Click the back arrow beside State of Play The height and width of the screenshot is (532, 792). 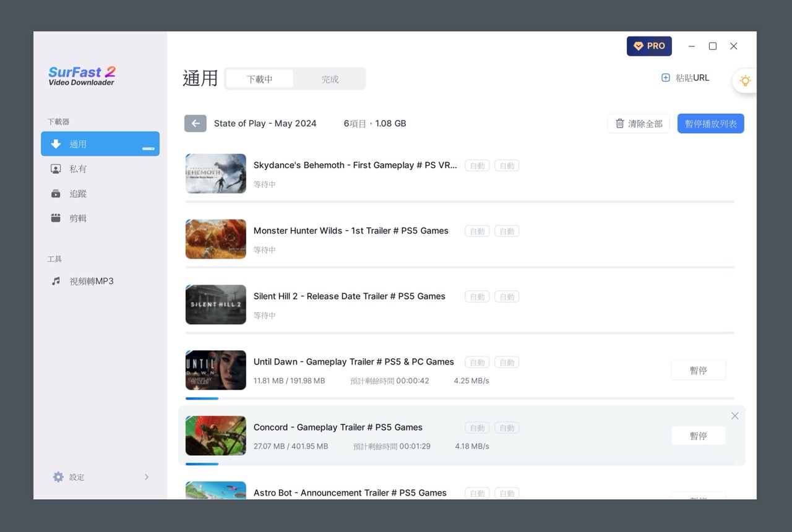click(195, 123)
